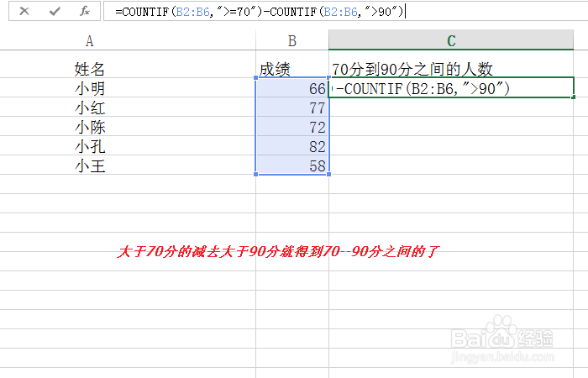Select column C header
Screen dimensions: 588x378
coord(451,40)
